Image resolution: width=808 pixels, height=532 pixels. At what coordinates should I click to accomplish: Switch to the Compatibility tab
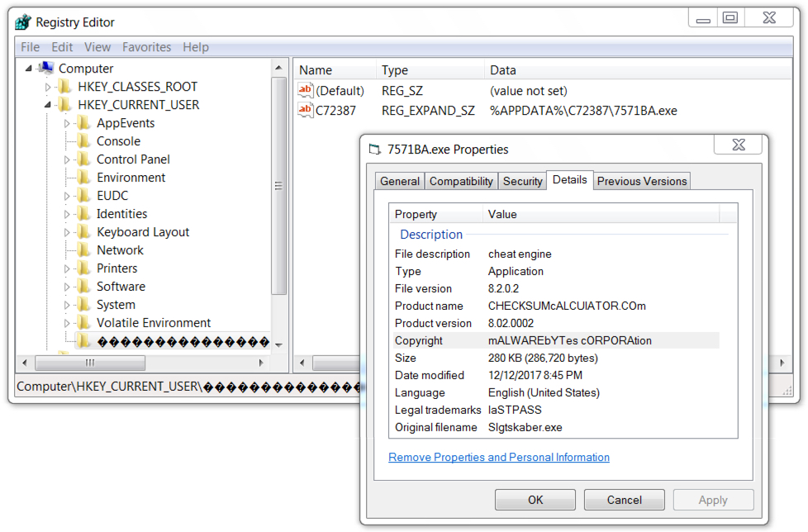pos(461,181)
